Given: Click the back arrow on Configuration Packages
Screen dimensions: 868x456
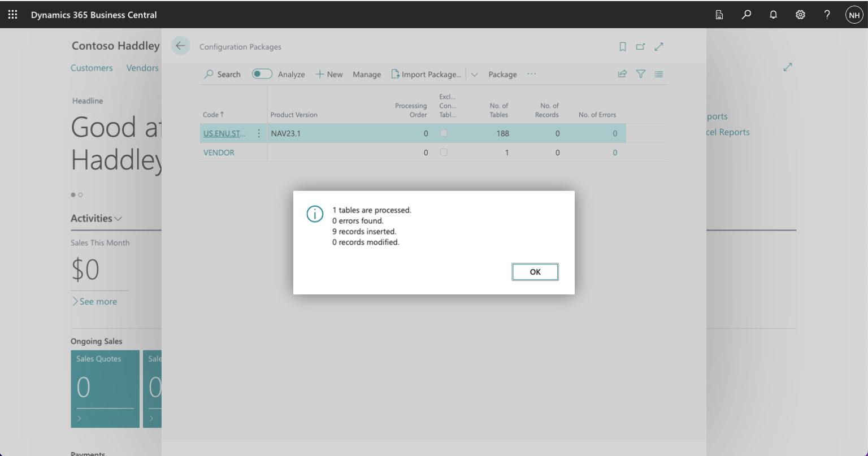Looking at the screenshot, I should point(180,46).
